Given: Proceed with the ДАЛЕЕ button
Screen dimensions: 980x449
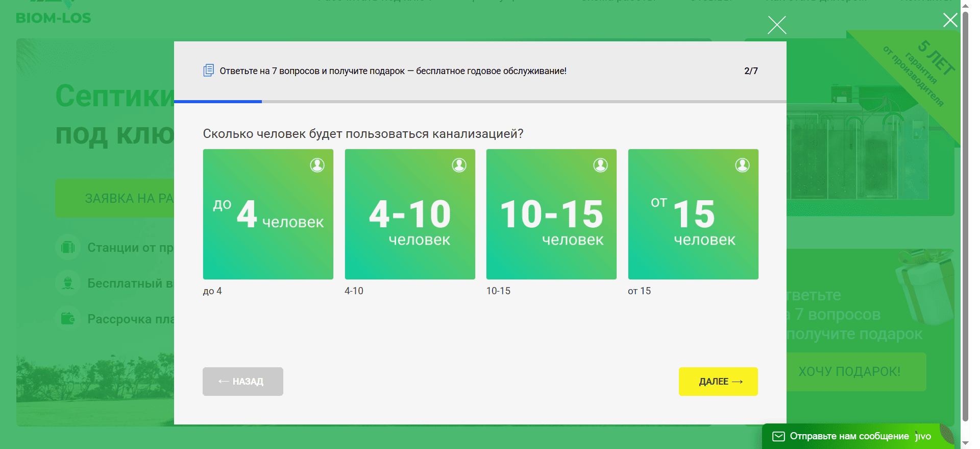Looking at the screenshot, I should pyautogui.click(x=718, y=382).
